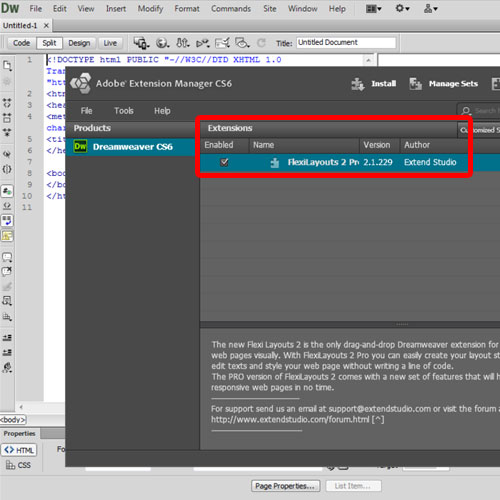The image size is (500, 500).
Task: Toggle Word Wrap in the coding toolbar
Action: pyautogui.click(x=7, y=220)
